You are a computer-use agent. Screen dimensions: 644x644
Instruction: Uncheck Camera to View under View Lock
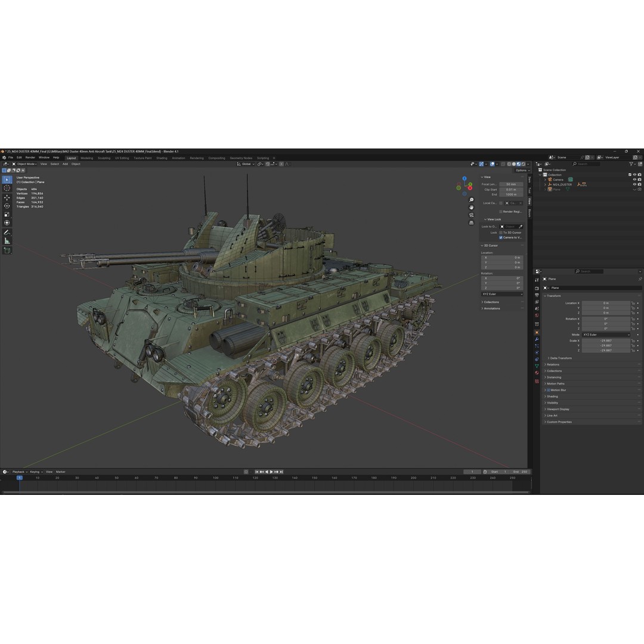[500, 237]
